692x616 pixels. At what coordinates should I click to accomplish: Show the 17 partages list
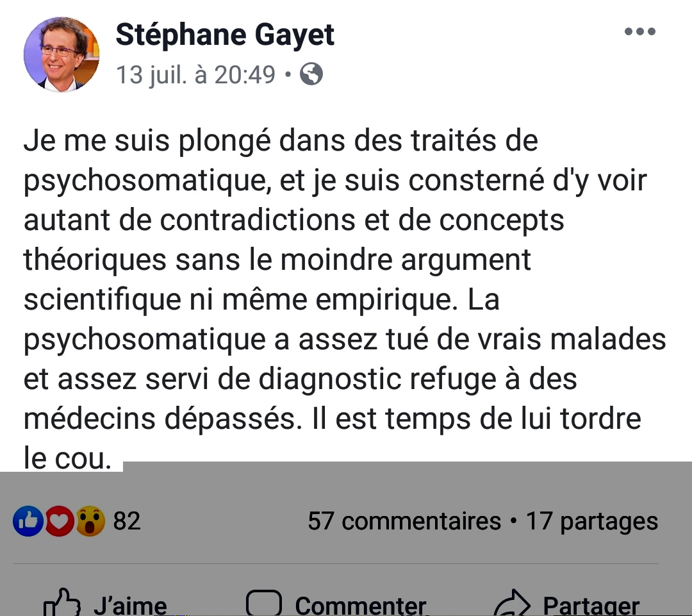[x=592, y=521]
